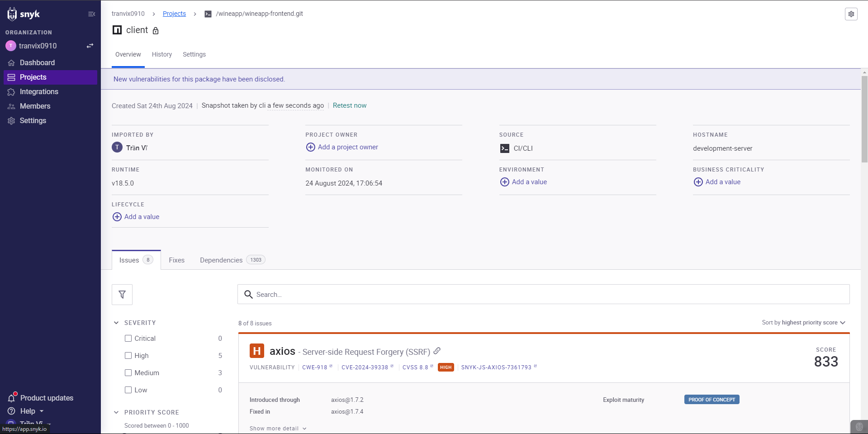868x434 pixels.
Task: Click the switch organization arrows icon
Action: [x=90, y=46]
